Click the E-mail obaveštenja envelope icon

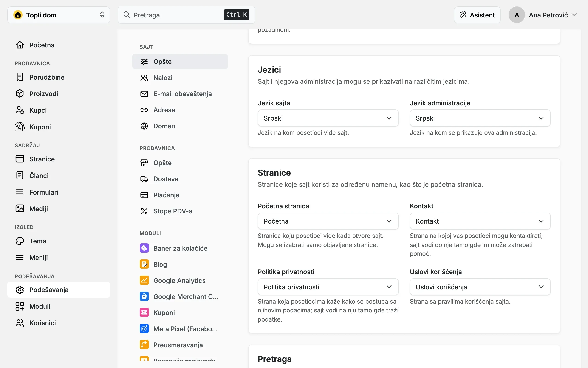point(144,94)
